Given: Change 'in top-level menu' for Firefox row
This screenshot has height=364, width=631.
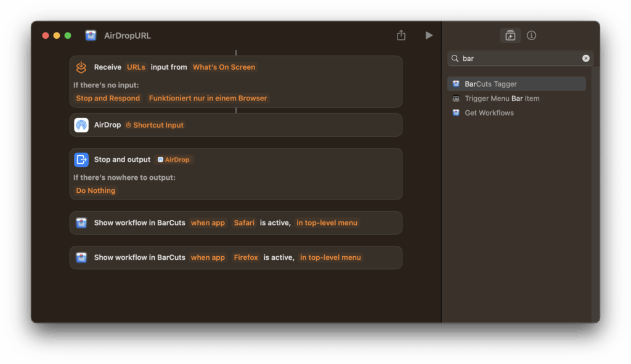Looking at the screenshot, I should (330, 257).
